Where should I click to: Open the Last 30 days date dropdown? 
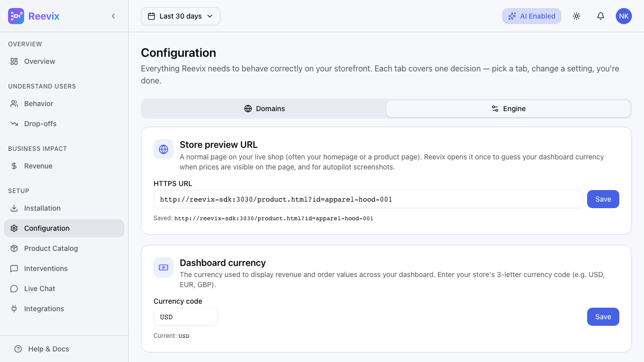point(181,16)
